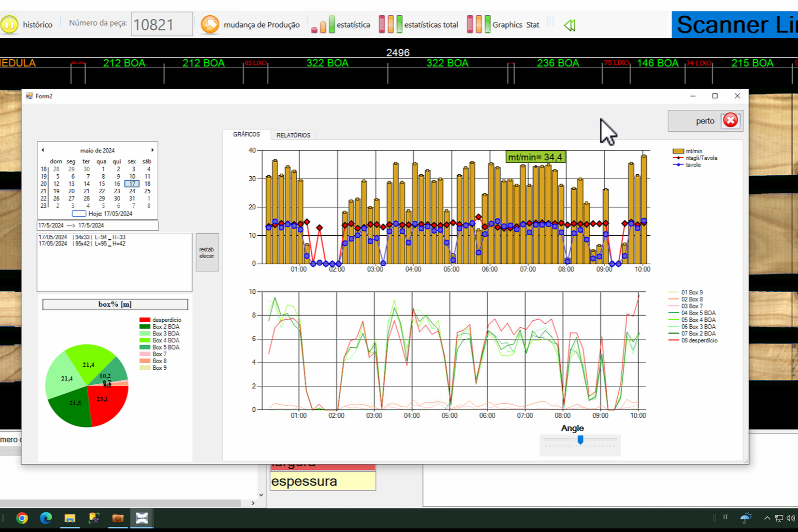Click the vertical scrollbar down arrow

coord(261,495)
